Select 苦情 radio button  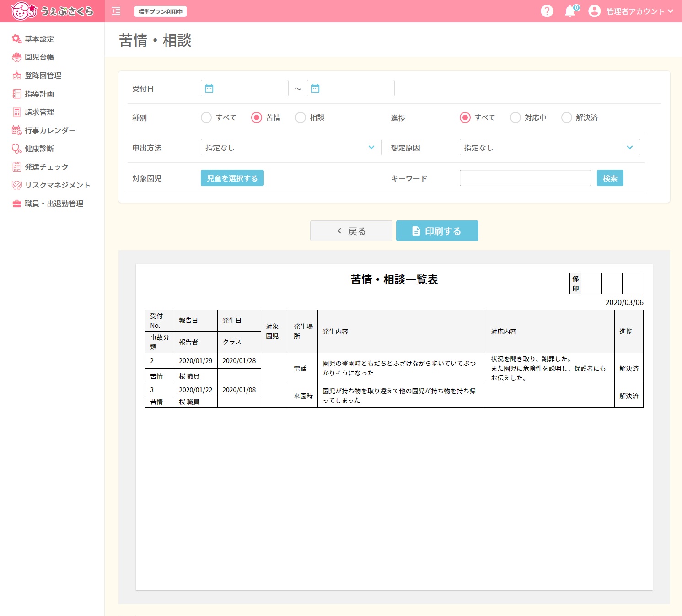click(257, 118)
